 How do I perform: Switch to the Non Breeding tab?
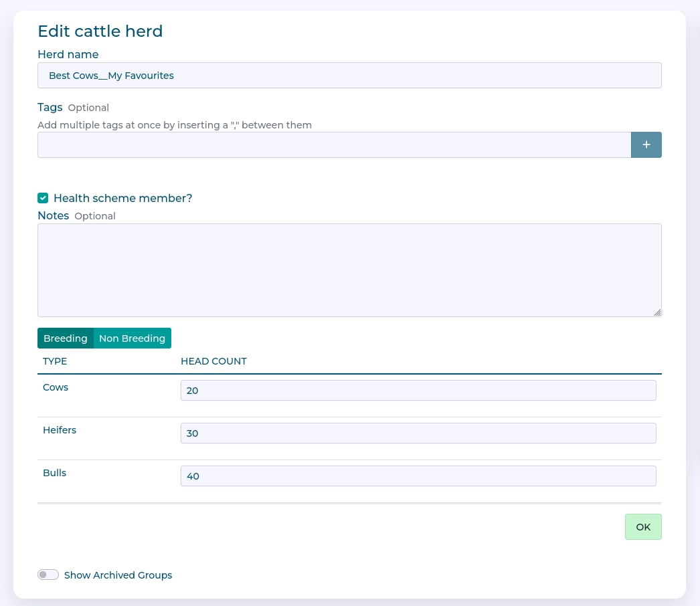132,338
